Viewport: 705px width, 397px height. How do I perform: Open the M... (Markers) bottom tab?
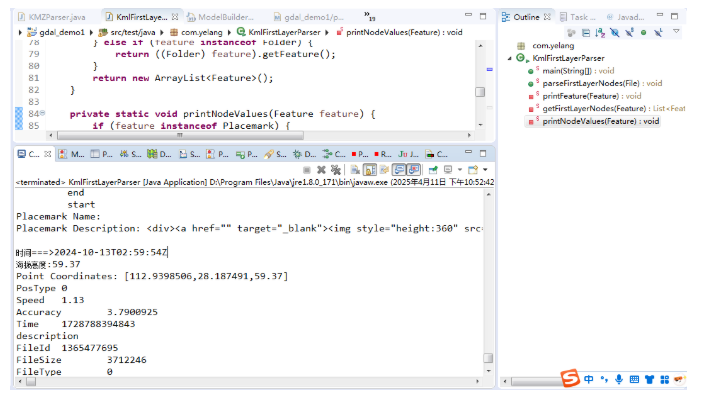71,154
